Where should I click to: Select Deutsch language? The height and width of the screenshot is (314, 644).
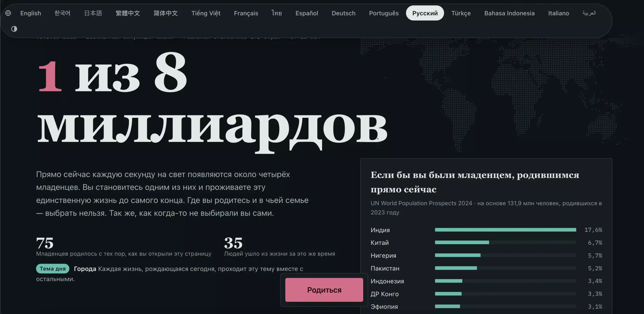(343, 13)
